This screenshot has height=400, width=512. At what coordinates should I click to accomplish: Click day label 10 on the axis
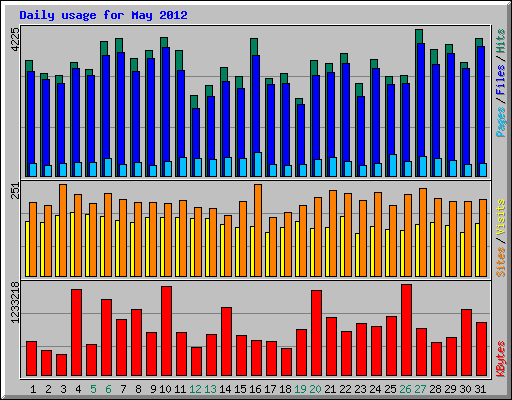tap(165, 389)
